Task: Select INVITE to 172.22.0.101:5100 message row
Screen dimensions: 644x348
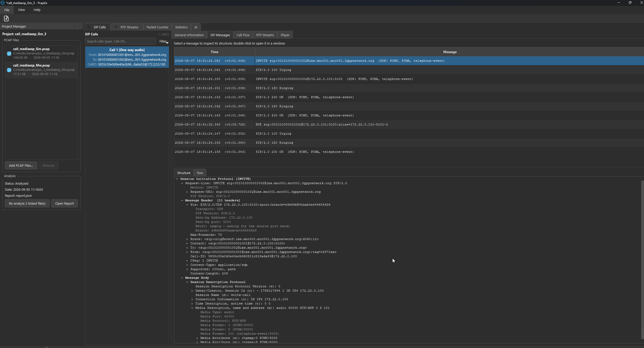Action: click(x=409, y=79)
